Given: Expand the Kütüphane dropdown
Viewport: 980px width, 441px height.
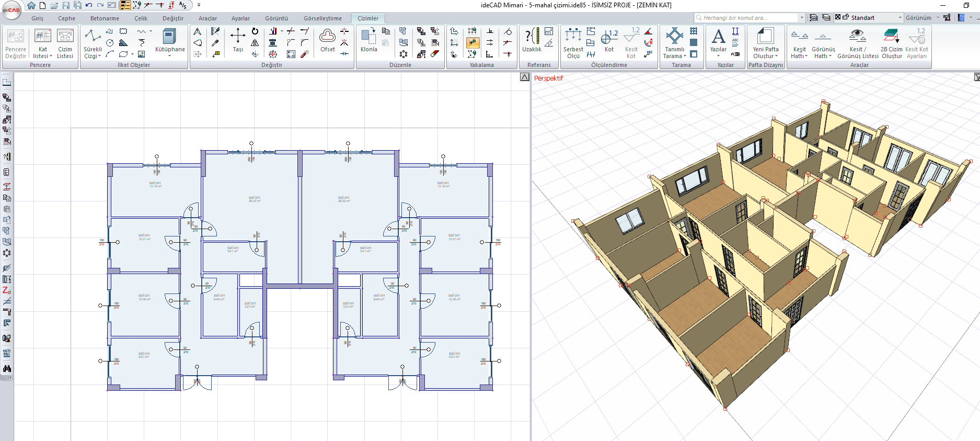Looking at the screenshot, I should 170,55.
